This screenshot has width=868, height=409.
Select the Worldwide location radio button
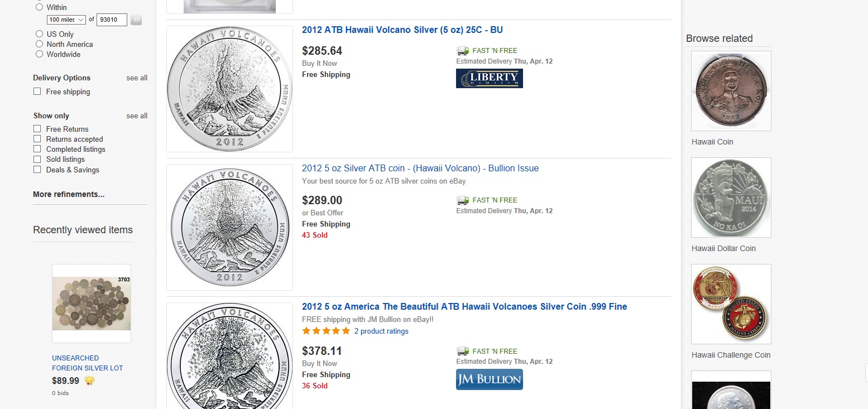click(x=39, y=54)
